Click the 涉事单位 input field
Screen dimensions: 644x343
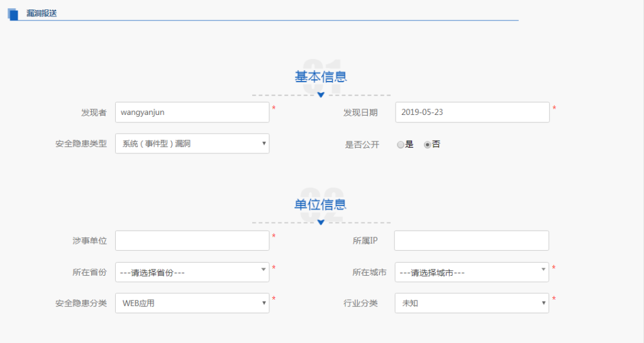click(x=192, y=241)
